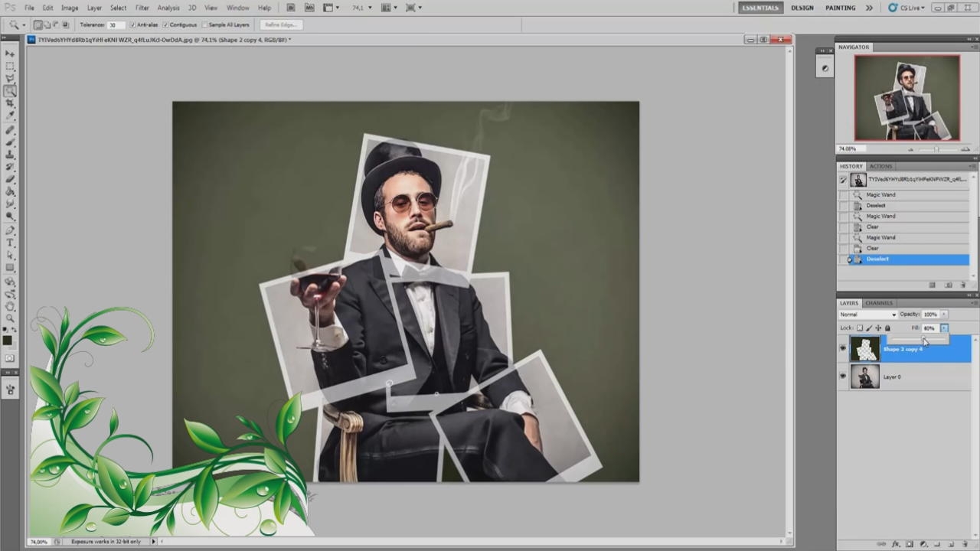980x551 pixels.
Task: Open CS Live menu
Action: coord(906,8)
